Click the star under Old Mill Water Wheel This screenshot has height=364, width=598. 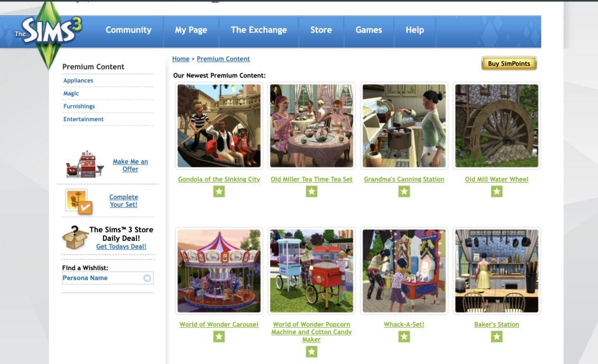(496, 190)
